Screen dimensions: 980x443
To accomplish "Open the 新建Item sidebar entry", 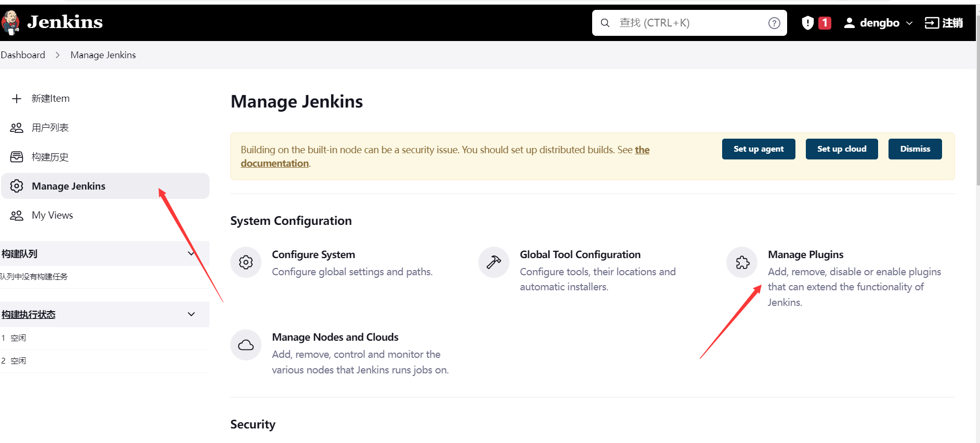I will click(50, 99).
